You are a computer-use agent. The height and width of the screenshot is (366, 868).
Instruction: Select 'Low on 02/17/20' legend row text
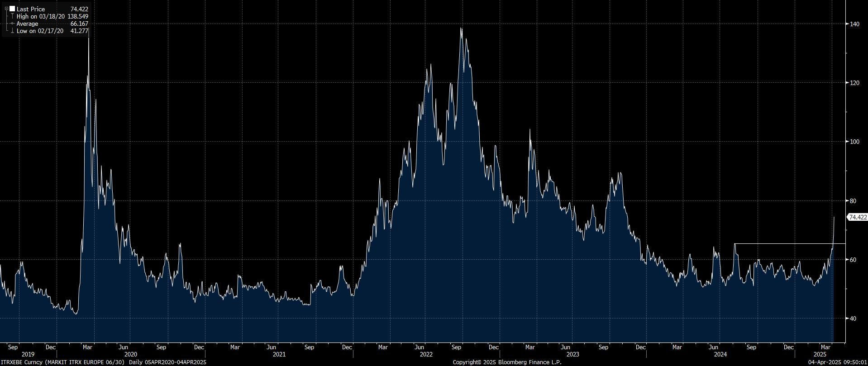(x=40, y=31)
